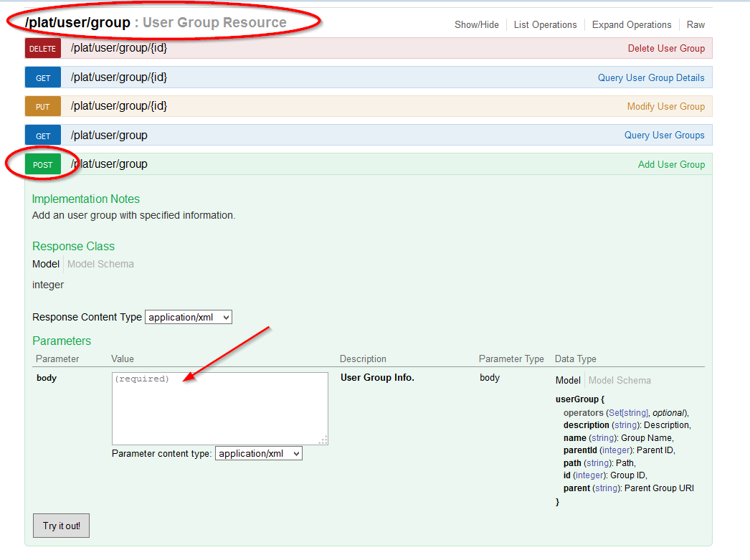Screen dimensions: 750x560
Task: Click the red DELETE method badge
Action: coord(43,49)
